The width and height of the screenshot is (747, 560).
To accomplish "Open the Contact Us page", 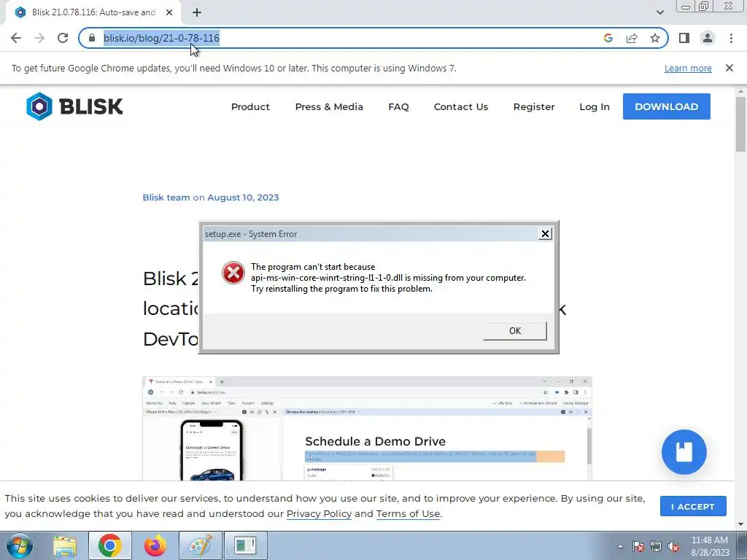I will click(461, 106).
